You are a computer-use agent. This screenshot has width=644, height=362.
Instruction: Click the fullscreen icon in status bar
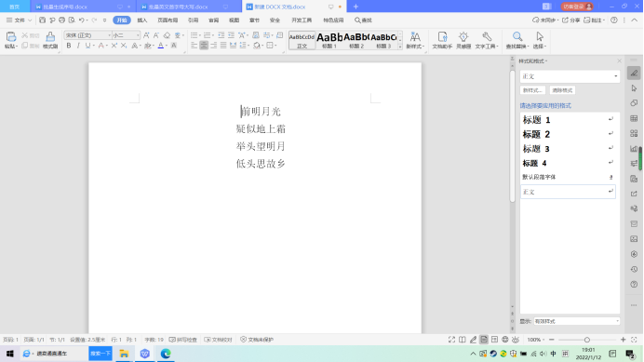pos(451,340)
